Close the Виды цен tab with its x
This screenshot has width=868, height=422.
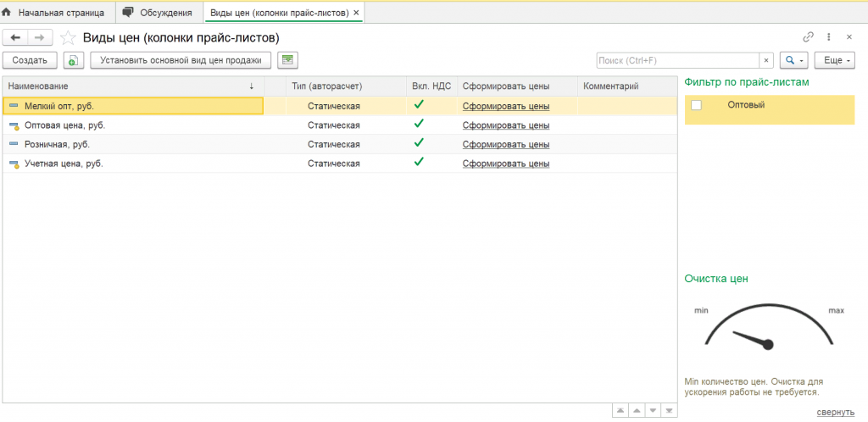point(356,13)
